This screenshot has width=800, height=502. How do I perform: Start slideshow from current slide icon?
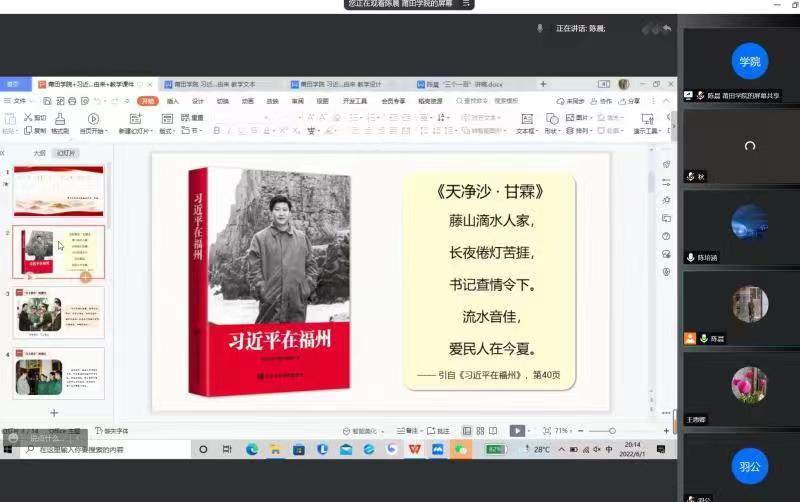click(93, 119)
